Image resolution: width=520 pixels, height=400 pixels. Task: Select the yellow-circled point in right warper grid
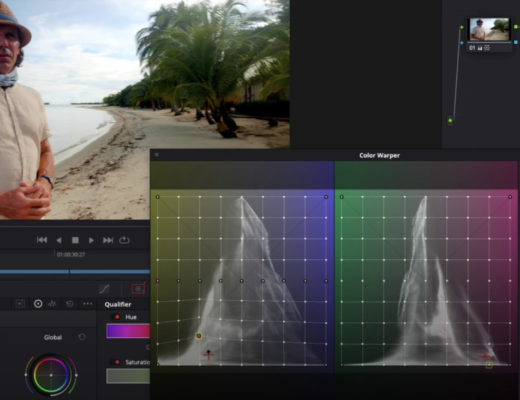click(x=489, y=365)
